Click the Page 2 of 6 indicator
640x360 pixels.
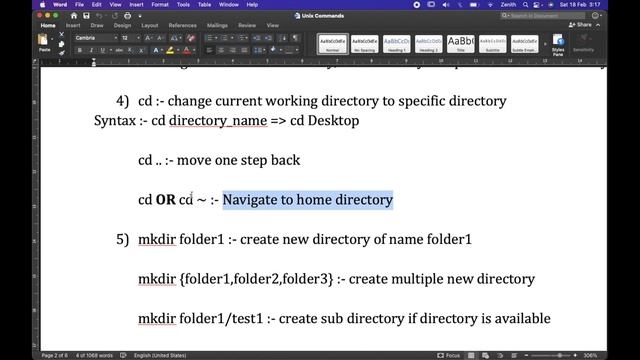(x=55, y=356)
